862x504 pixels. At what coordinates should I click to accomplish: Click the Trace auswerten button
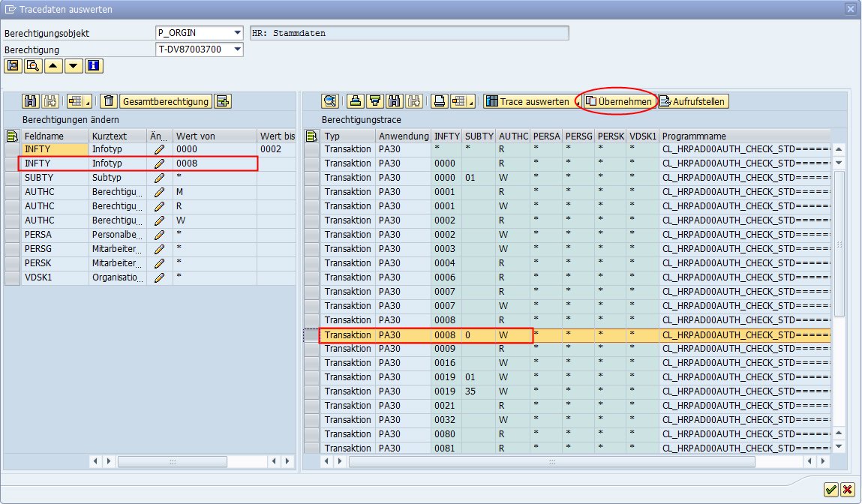click(x=528, y=101)
